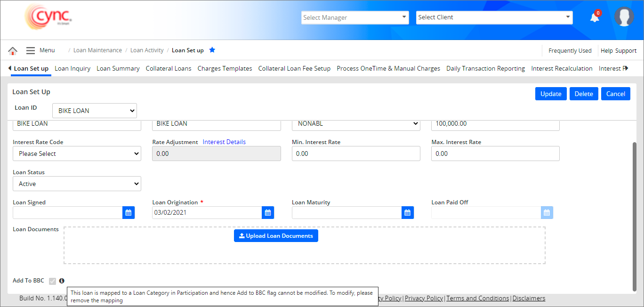Click the blue favorite star icon
The height and width of the screenshot is (307, 644).
pos(212,50)
